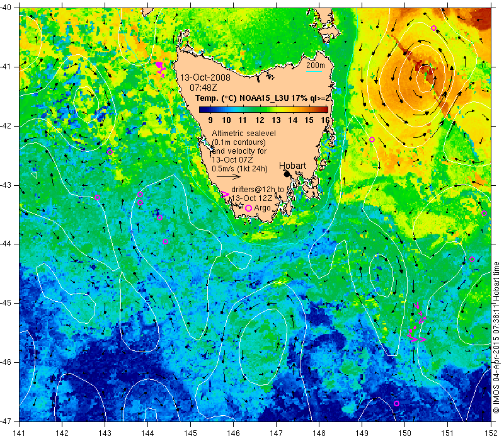This screenshot has width=504, height=441.
Task: Click the time label 07:48Z
Action: [x=203, y=88]
